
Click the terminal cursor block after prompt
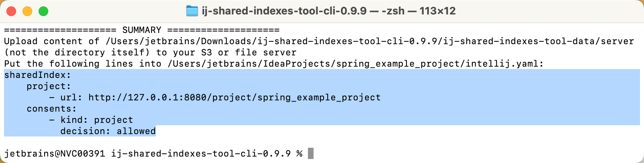310,154
